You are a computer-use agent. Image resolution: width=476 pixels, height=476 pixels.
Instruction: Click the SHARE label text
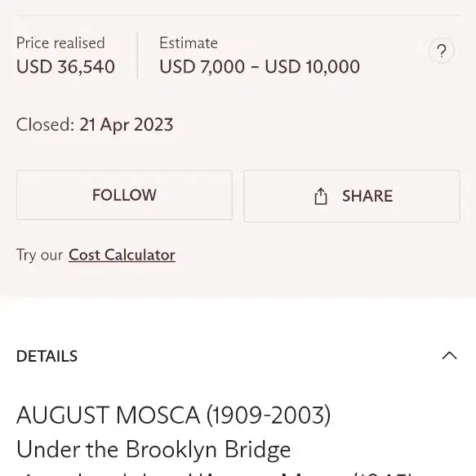pyautogui.click(x=367, y=196)
